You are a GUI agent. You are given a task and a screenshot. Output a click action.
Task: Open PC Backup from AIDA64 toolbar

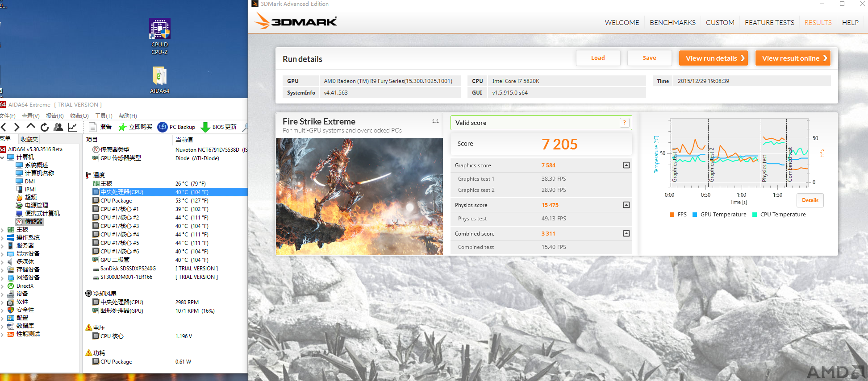pyautogui.click(x=177, y=127)
